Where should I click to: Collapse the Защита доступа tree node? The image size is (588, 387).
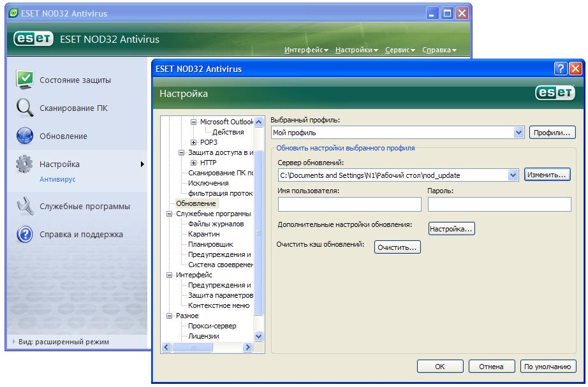[x=182, y=152]
